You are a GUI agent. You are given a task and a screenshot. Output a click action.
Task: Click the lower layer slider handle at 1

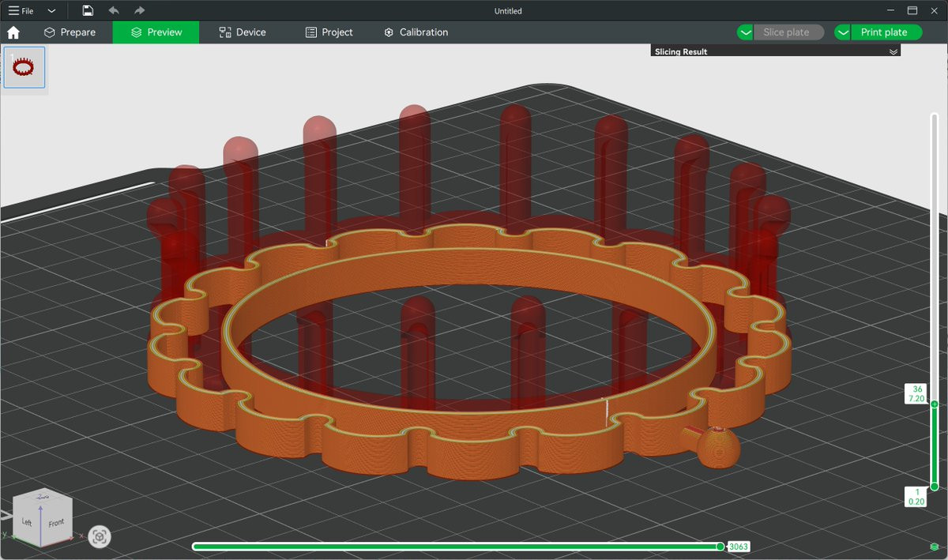click(935, 487)
